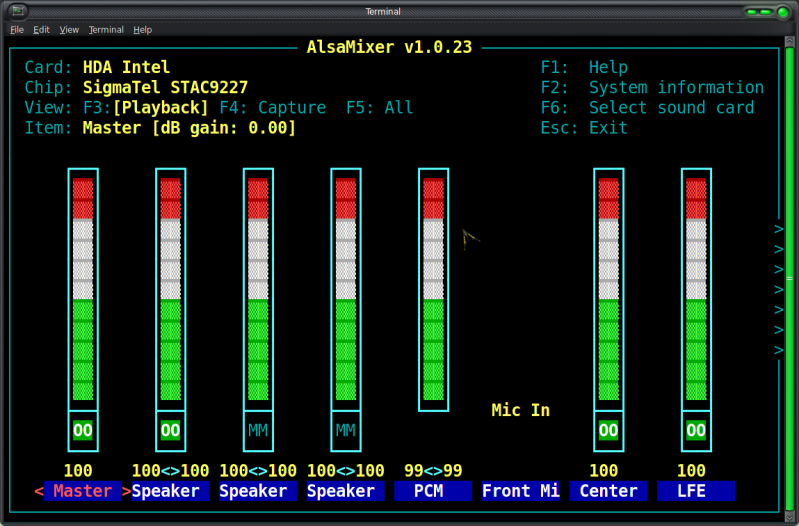Viewport: 799px width, 526px height.
Task: Click the scrollbar up arrow at top
Action: [x=790, y=40]
